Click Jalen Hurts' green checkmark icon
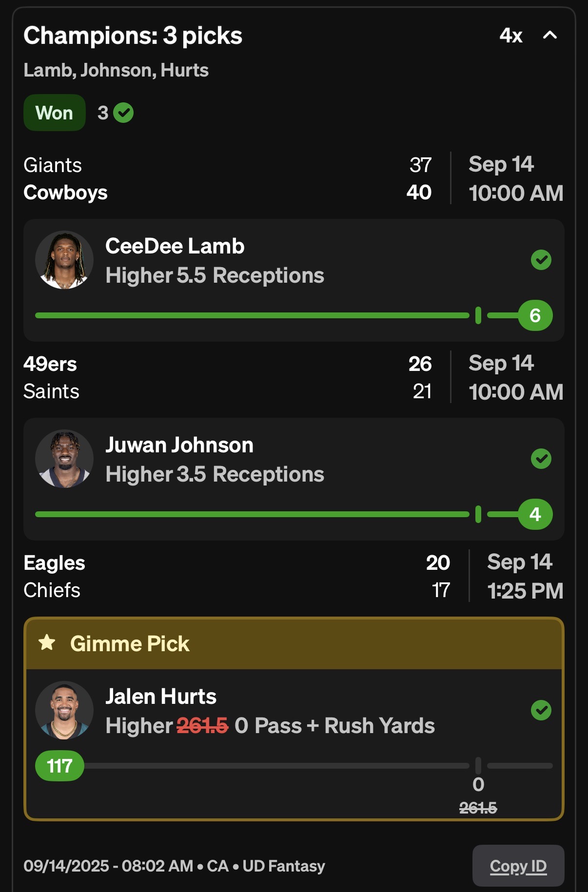588x892 pixels. pos(541,710)
